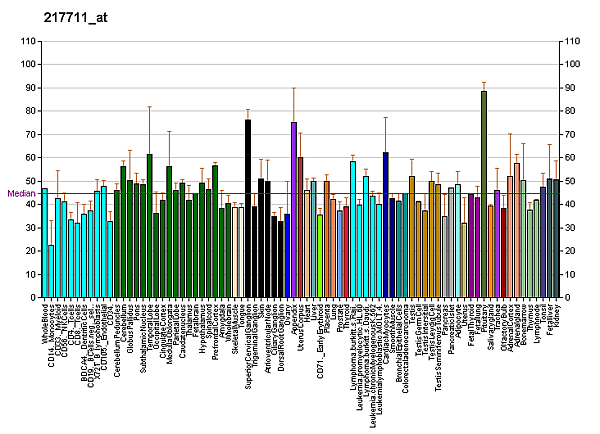Click the purple Median label

(x=21, y=194)
